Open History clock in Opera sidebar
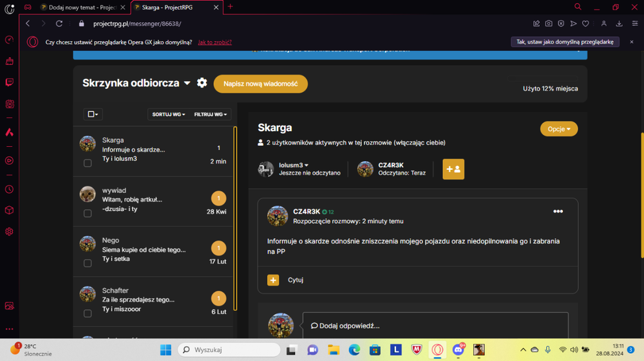Viewport: 644px width, 361px height. pos(10,190)
